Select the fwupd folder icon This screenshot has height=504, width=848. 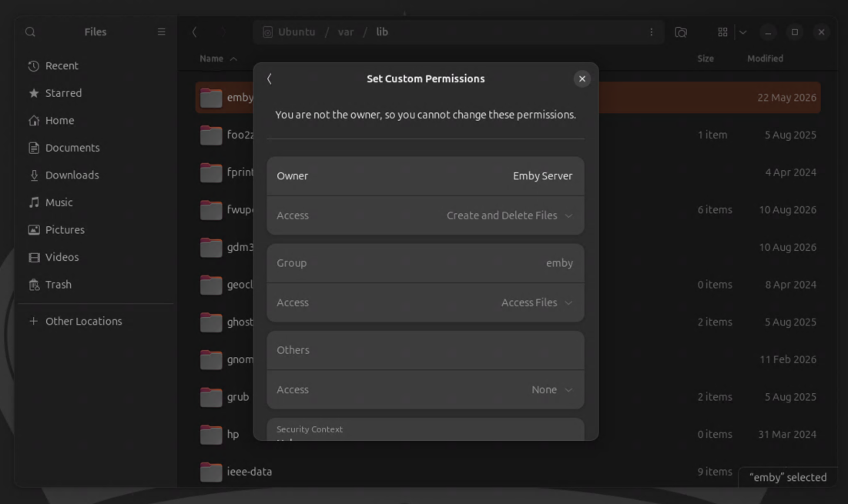point(211,209)
